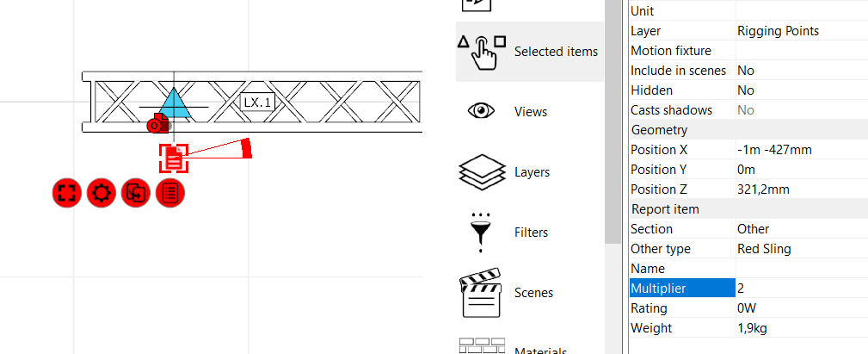This screenshot has width=868, height=354.
Task: Toggle the Casts shadows value
Action: (x=800, y=110)
